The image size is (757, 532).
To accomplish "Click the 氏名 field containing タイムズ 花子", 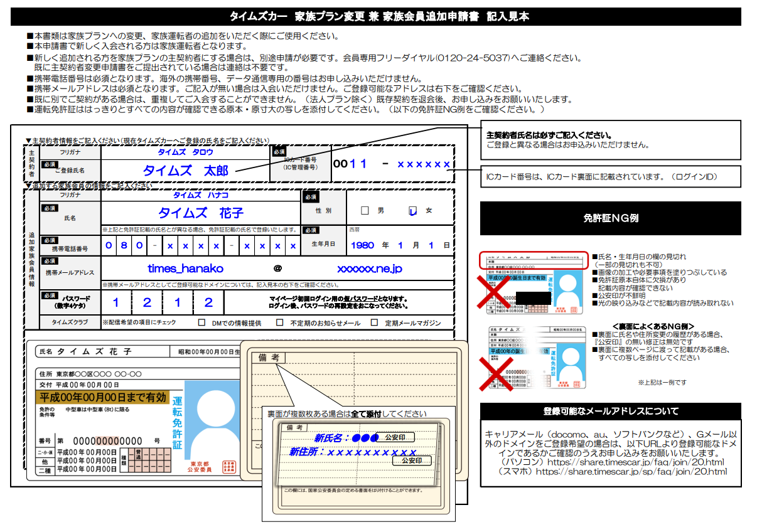I will pyautogui.click(x=200, y=213).
